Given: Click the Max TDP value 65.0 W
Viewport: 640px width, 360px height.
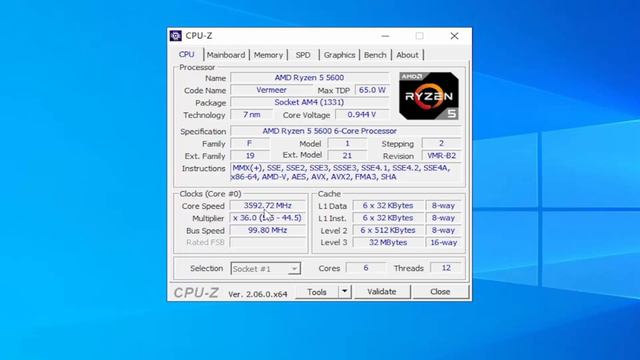Looking at the screenshot, I should (x=372, y=90).
